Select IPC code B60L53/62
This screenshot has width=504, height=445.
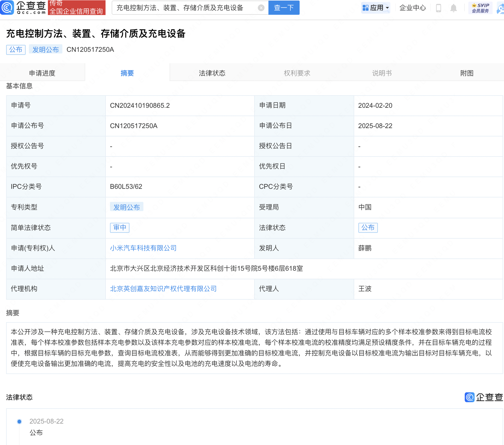click(126, 187)
